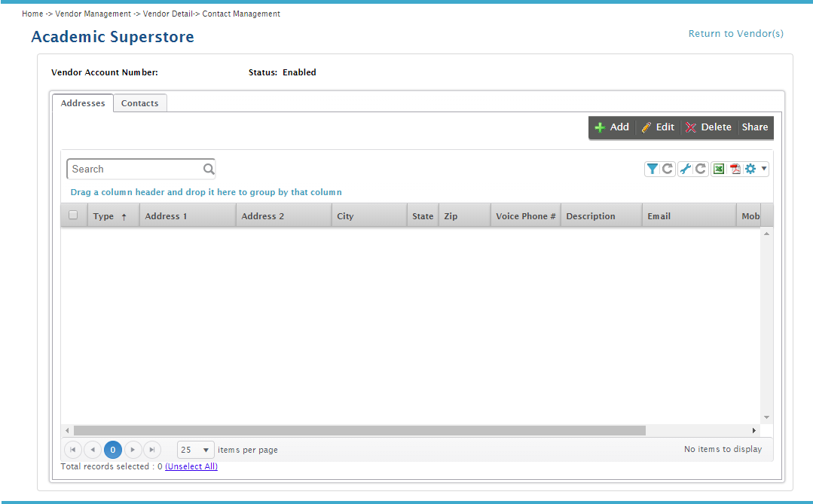Click the Edit button
The image size is (813, 504).
(x=658, y=127)
